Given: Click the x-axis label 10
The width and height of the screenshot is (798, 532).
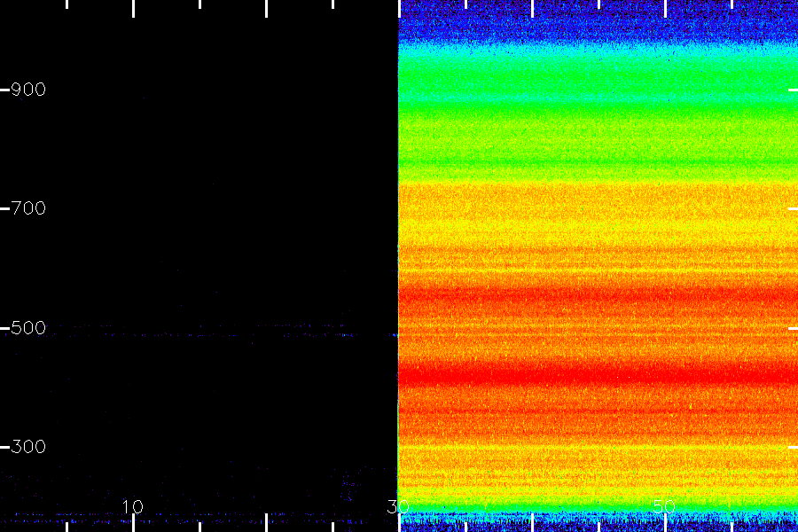Looking at the screenshot, I should [x=132, y=506].
